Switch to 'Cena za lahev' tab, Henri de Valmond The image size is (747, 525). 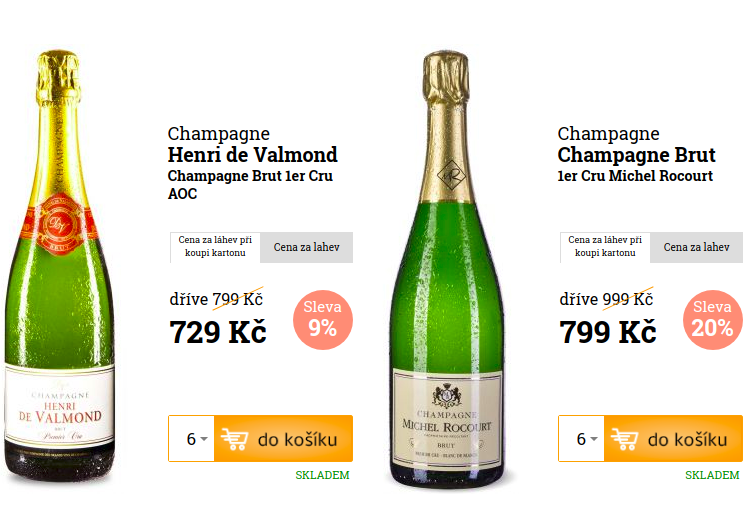pyautogui.click(x=308, y=247)
